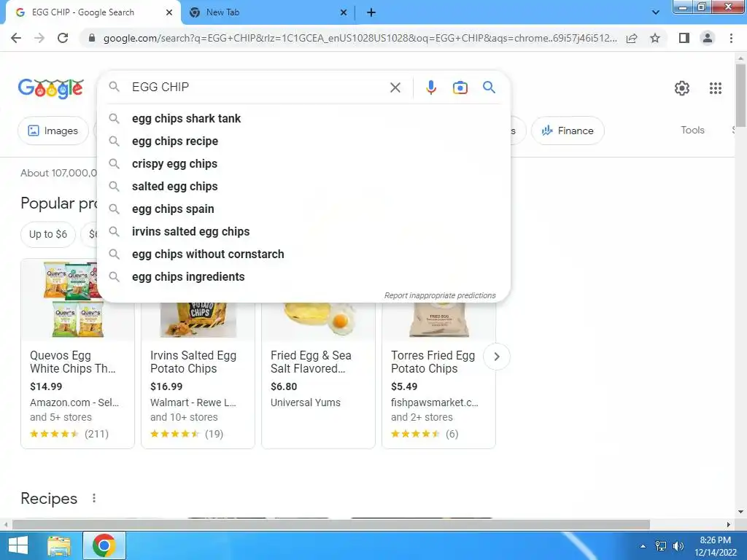This screenshot has width=747, height=560.
Task: Choose suggestion egg chips recipe
Action: pos(303,141)
